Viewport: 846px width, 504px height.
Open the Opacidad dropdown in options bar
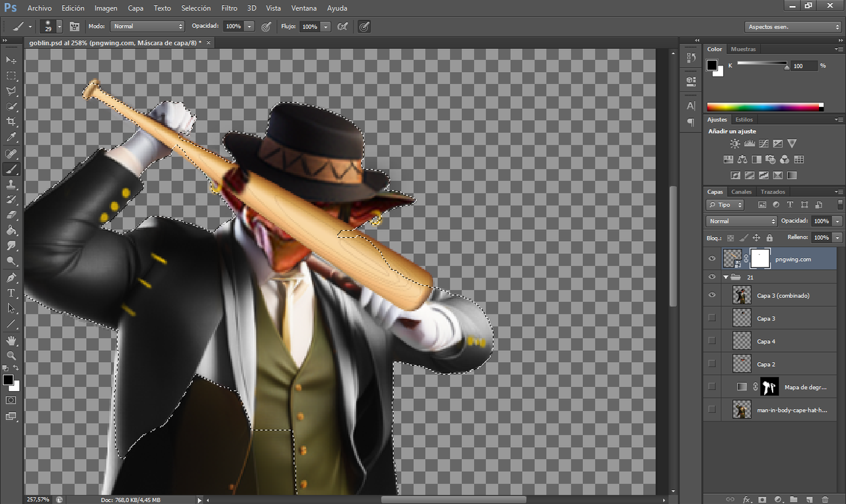(x=249, y=26)
